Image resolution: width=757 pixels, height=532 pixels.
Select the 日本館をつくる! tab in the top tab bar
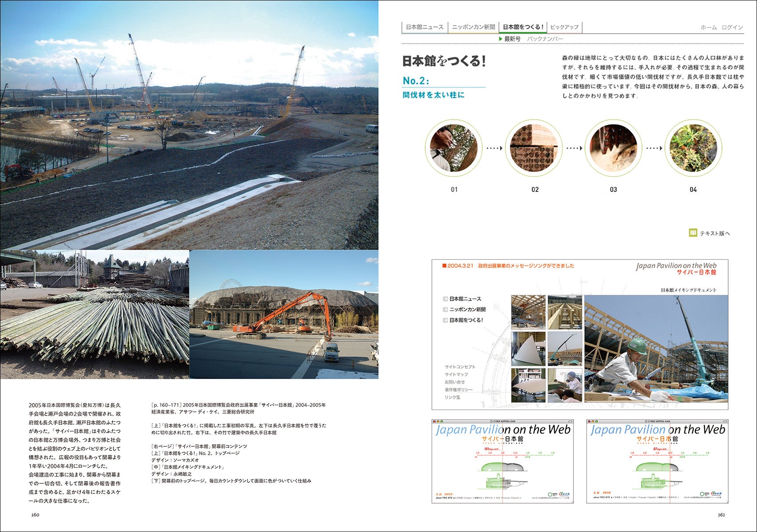pyautogui.click(x=523, y=27)
